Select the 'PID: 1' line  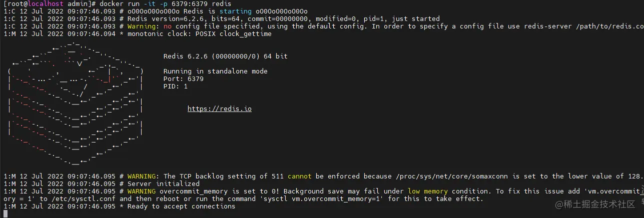pos(175,86)
